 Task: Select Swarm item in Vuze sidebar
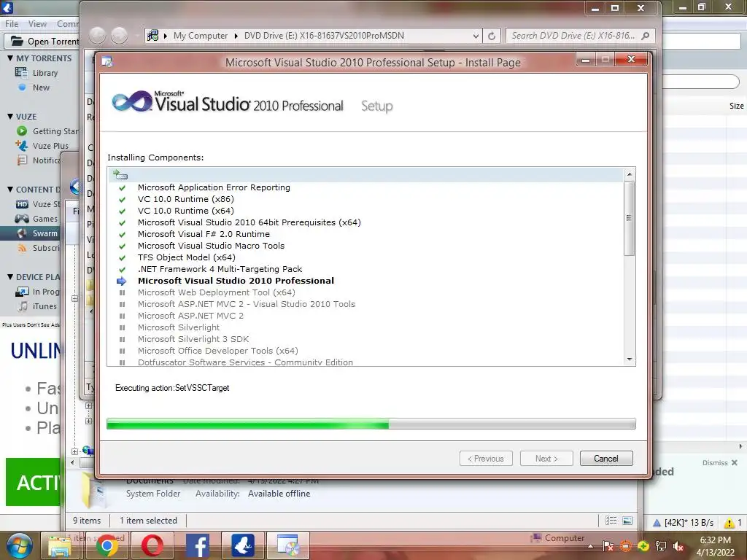pos(44,233)
